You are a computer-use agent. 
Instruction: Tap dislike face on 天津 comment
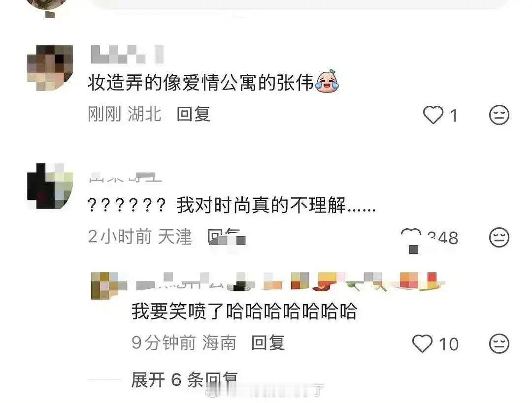499,237
